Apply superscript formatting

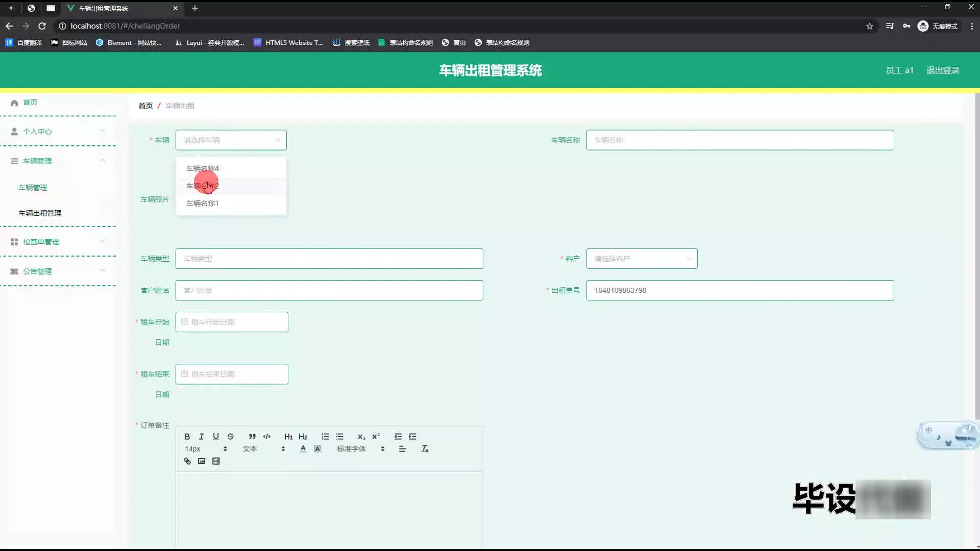coord(376,437)
